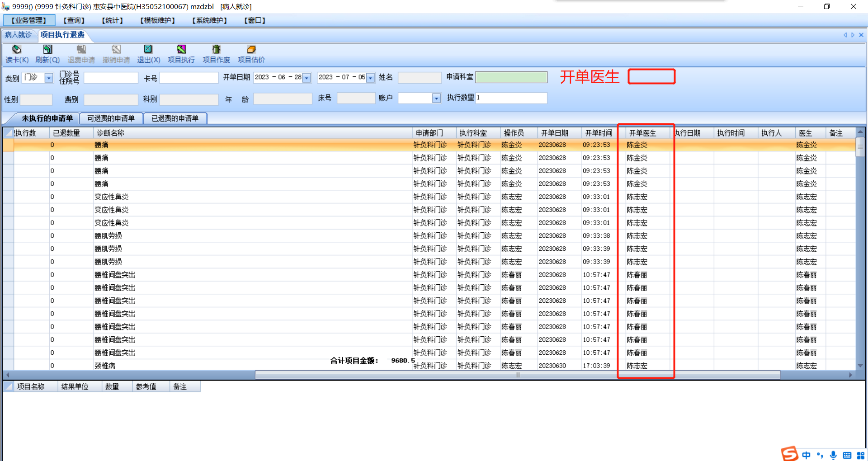Click the 开单时间 column header
Screen dimensions: 868x461
603,133
